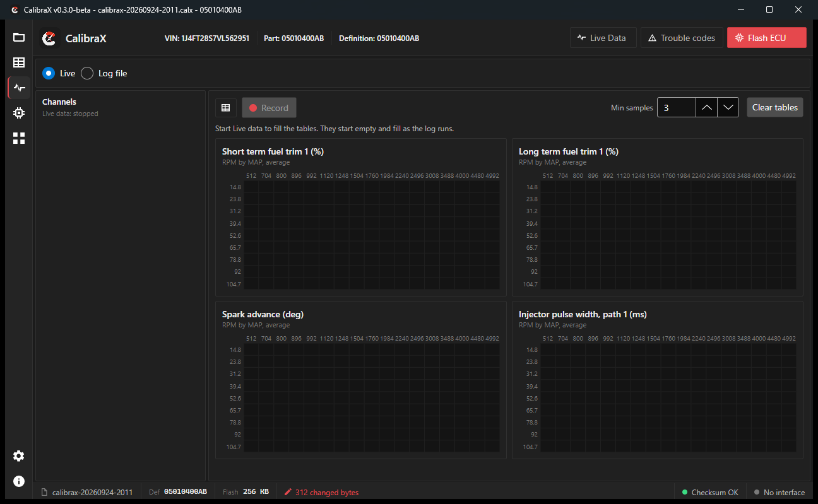Click 'Live data: stopped' label
Viewport: 818px width, 504px height.
[x=70, y=114]
